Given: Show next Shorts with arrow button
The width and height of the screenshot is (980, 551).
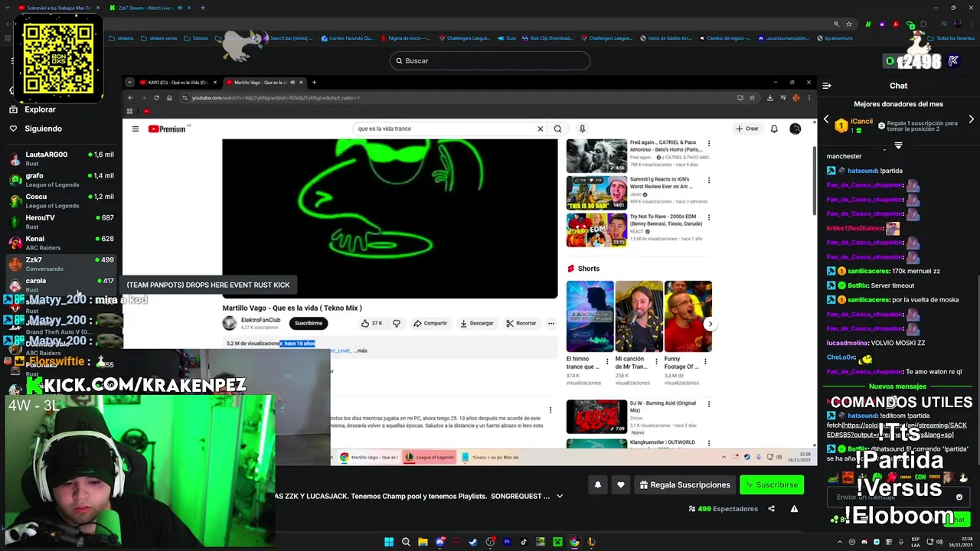Looking at the screenshot, I should [x=710, y=324].
